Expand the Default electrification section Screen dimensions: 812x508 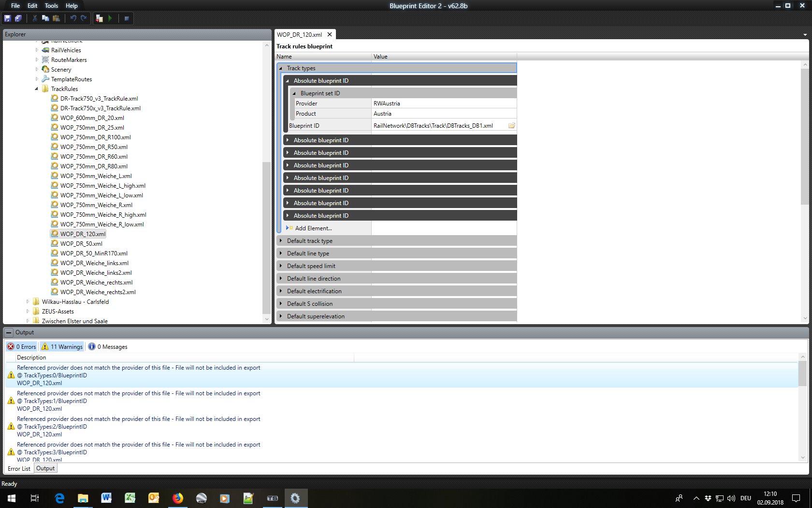[x=281, y=291]
